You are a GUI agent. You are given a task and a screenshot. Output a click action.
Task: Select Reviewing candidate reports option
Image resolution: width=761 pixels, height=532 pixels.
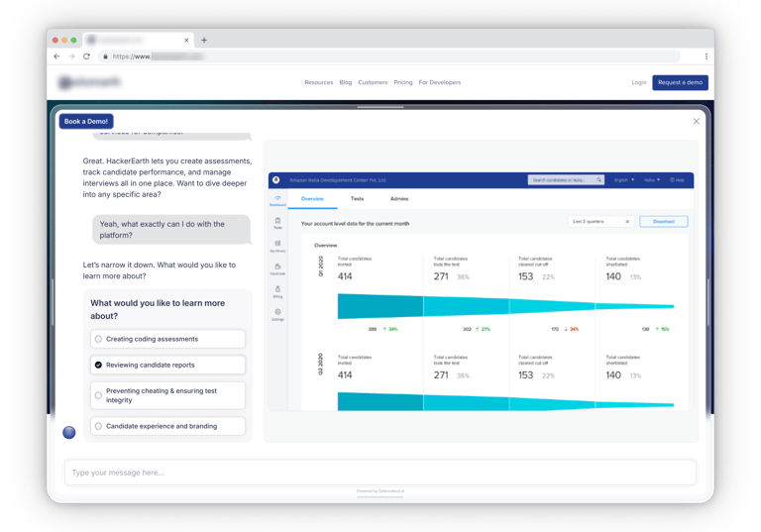point(167,365)
